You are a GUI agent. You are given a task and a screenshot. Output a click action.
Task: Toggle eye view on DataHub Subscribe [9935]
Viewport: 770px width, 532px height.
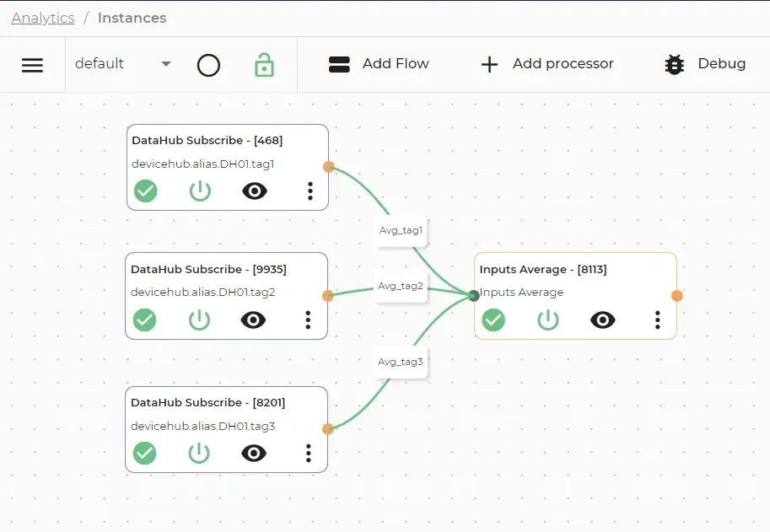[254, 320]
